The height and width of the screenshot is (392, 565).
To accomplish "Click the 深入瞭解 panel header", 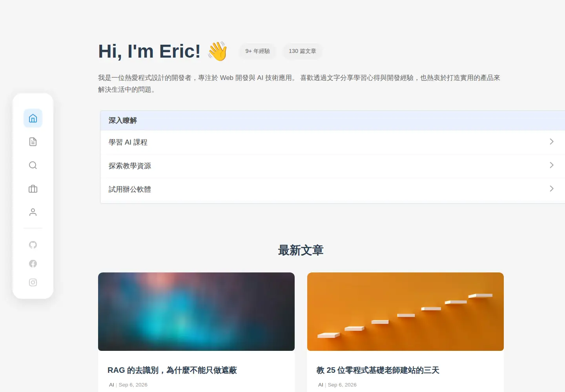I will [x=333, y=121].
